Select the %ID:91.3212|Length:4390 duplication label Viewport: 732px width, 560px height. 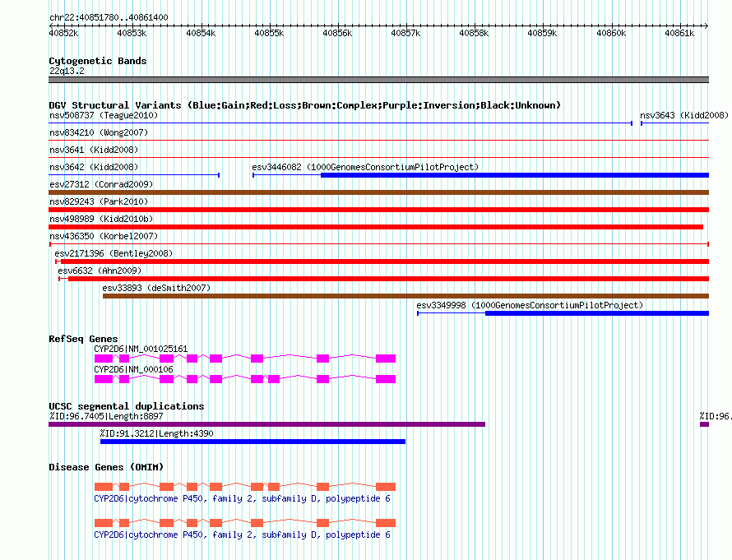tap(156, 433)
